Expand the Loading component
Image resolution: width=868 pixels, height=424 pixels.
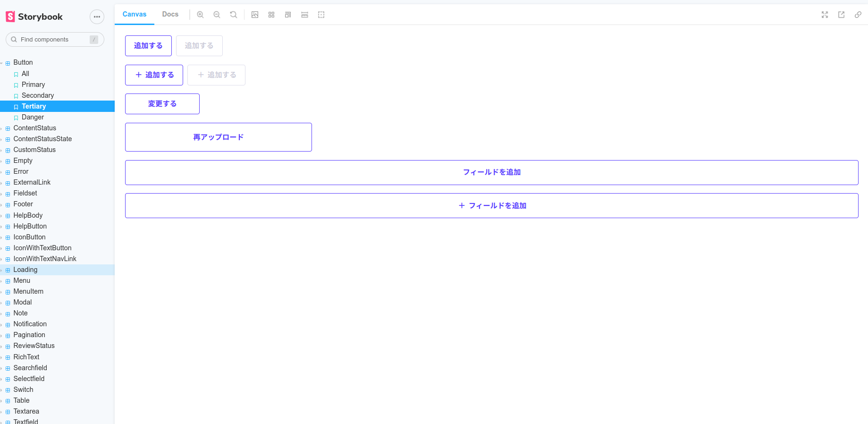pyautogui.click(x=25, y=270)
